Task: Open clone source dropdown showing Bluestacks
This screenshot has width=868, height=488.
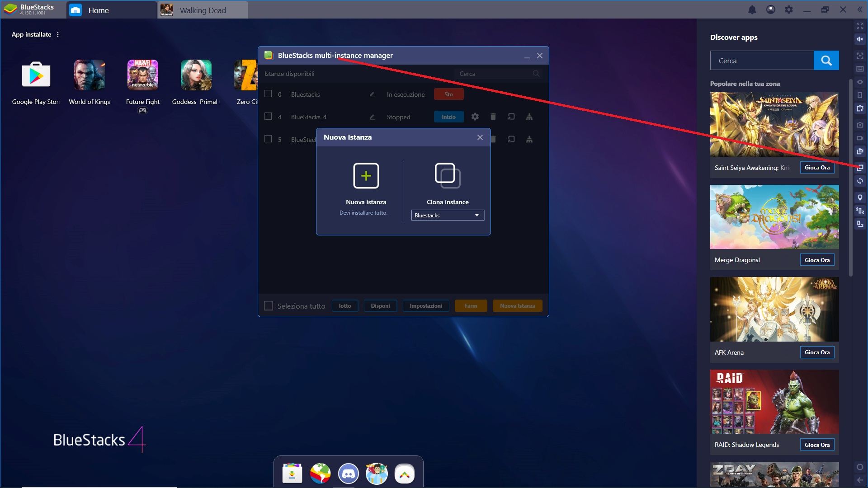Action: [448, 216]
